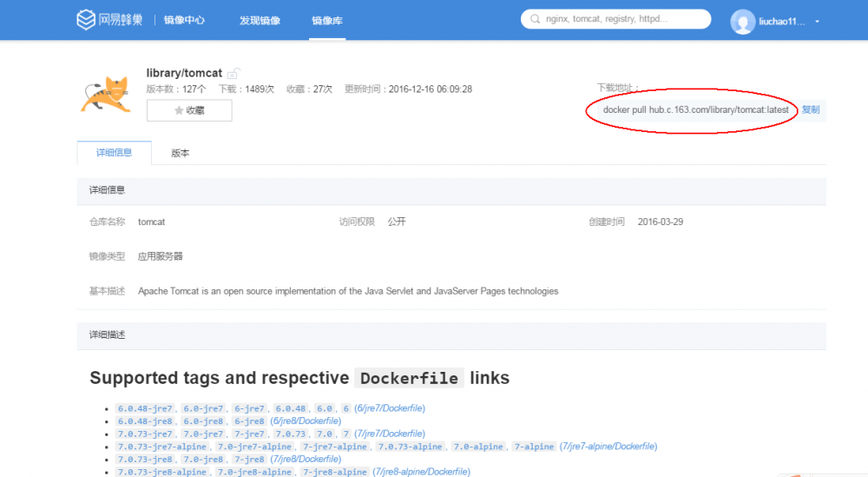Viewport: 868px width, 477px height.
Task: Open the 6/jre7/Dockerfile link
Action: coord(390,408)
